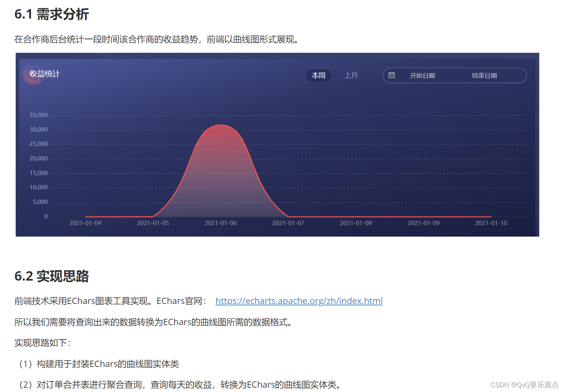The image size is (564, 392).
Task: Click the 25,000 y-axis value
Action: 39,144
